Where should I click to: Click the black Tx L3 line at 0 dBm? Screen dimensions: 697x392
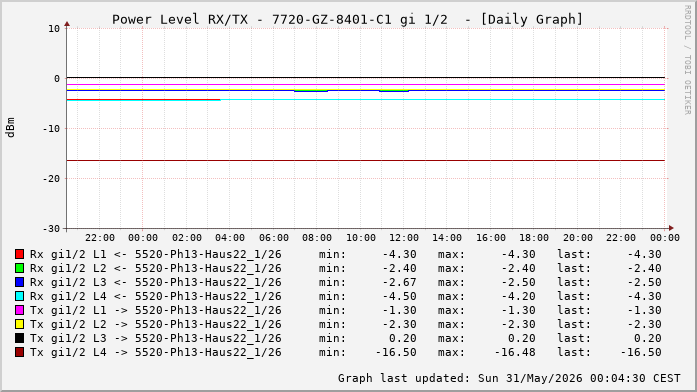[365, 77]
